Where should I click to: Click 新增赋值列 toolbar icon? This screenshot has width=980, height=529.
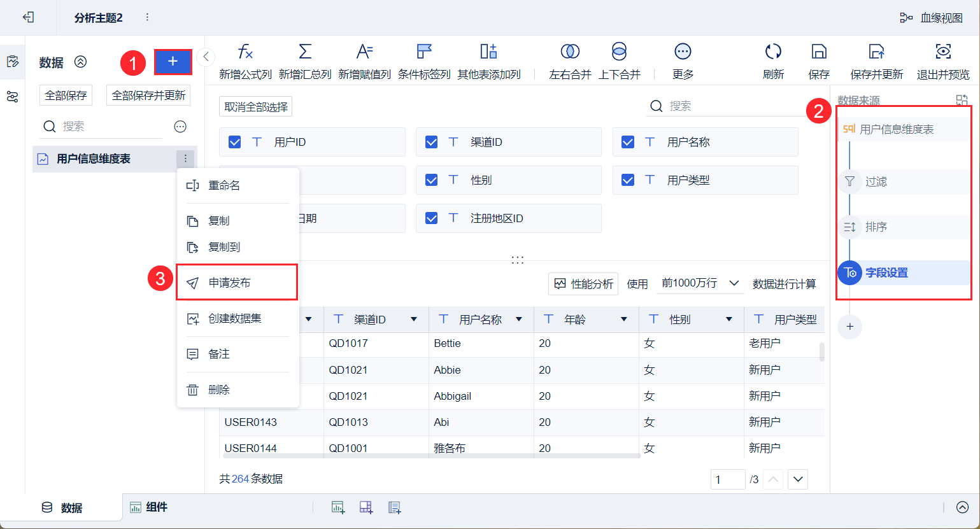pos(365,52)
